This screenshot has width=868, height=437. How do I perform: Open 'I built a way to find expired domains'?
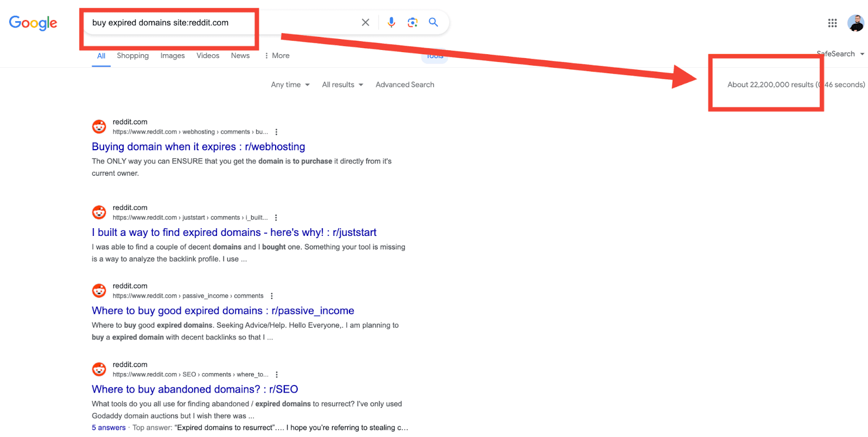234,232
